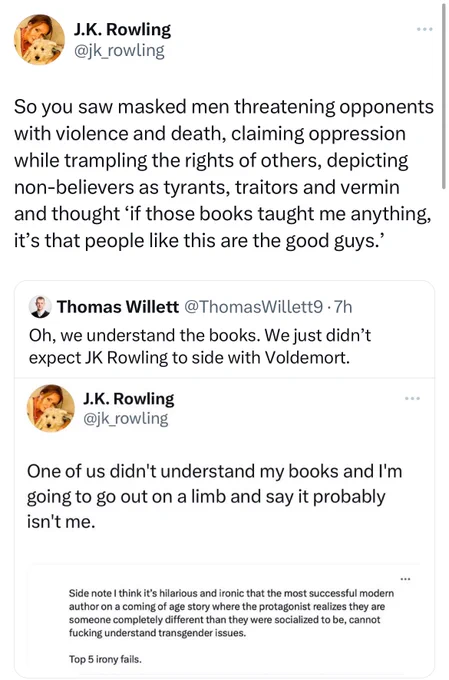
Task: Open the more options dots on nested screenshot
Action: pos(405,579)
